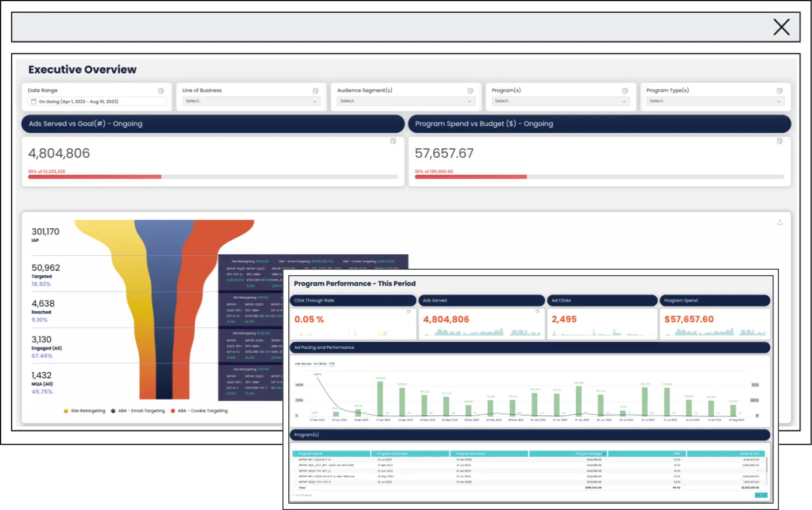The width and height of the screenshot is (812, 510).
Task: Select the Ads Served series tab in chart
Action: 303,364
